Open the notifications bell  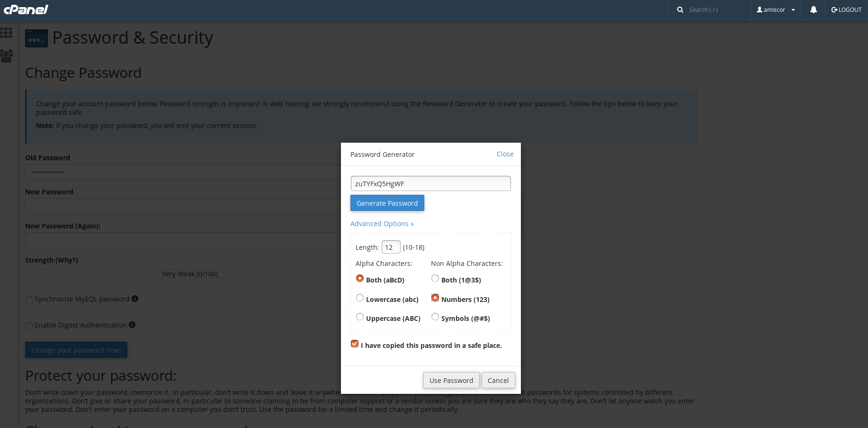click(814, 9)
